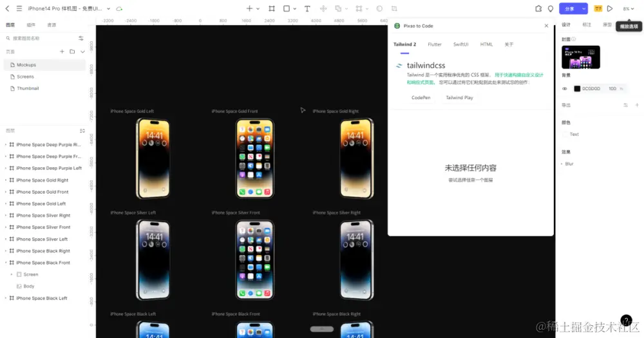Click the cloud sync status icon
This screenshot has width=644, height=338.
(119, 8)
